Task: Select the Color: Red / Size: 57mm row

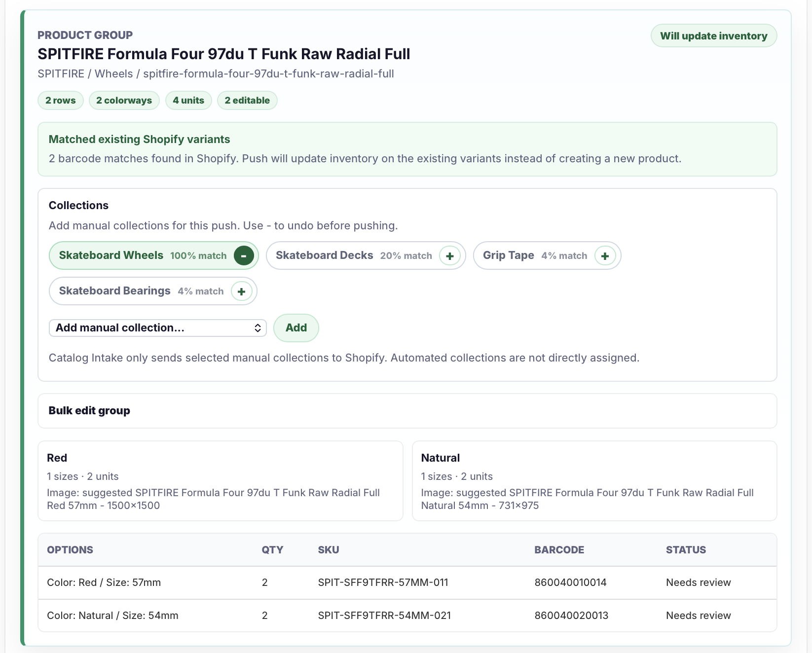Action: pyautogui.click(x=407, y=583)
